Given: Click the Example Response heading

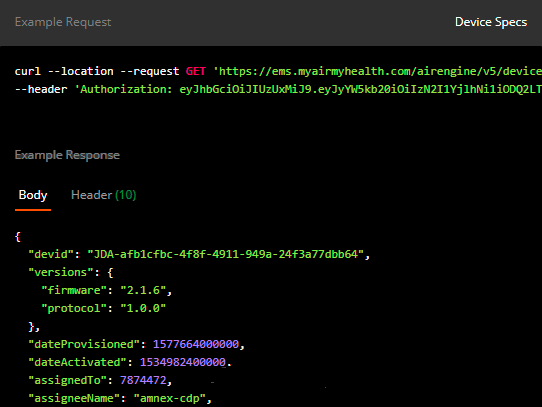Looking at the screenshot, I should click(x=67, y=155).
